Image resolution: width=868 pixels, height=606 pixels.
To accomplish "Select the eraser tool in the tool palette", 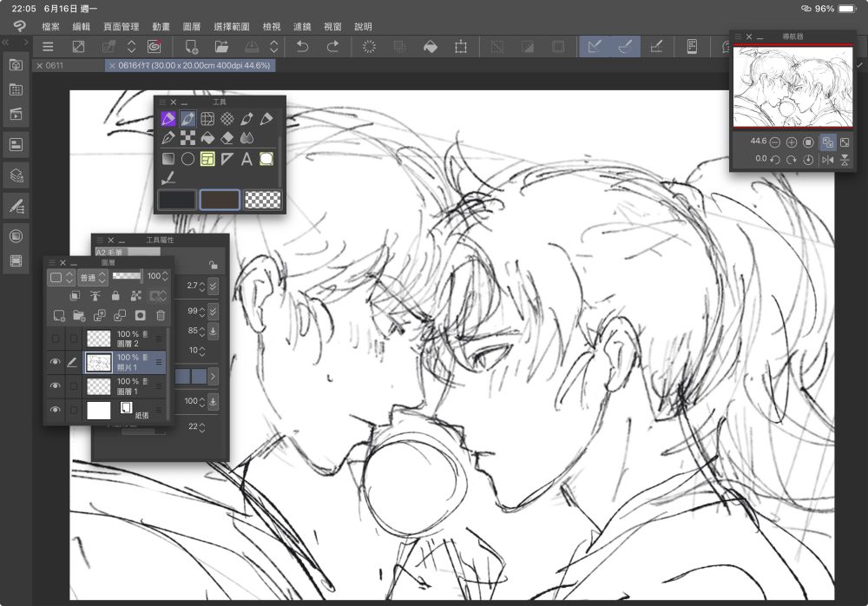I will pyautogui.click(x=227, y=138).
